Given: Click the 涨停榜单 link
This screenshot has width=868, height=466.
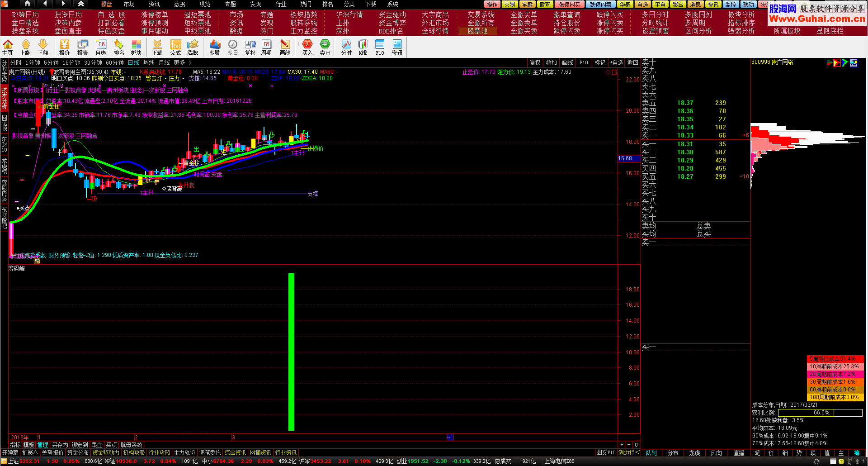Looking at the screenshot, I should point(155,14).
